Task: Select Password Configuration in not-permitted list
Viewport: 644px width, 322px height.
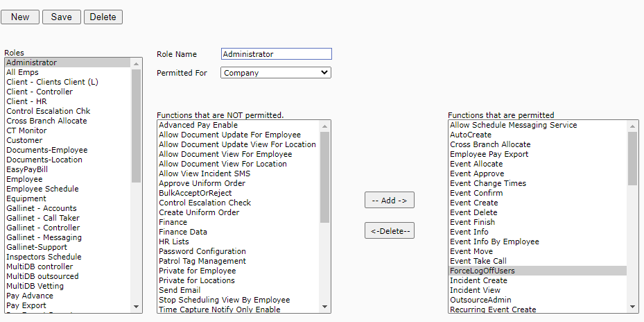Action: point(202,251)
